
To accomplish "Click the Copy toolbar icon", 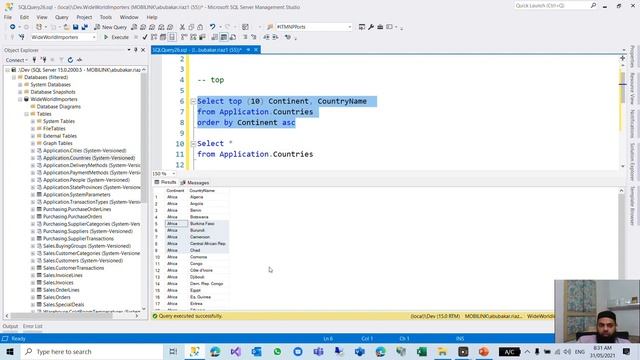I will [x=191, y=27].
